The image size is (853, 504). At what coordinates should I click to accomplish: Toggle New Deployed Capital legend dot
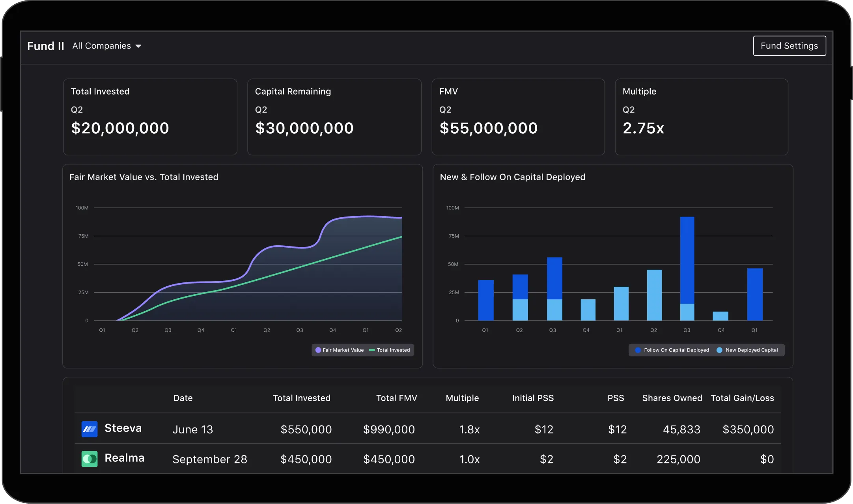point(719,350)
